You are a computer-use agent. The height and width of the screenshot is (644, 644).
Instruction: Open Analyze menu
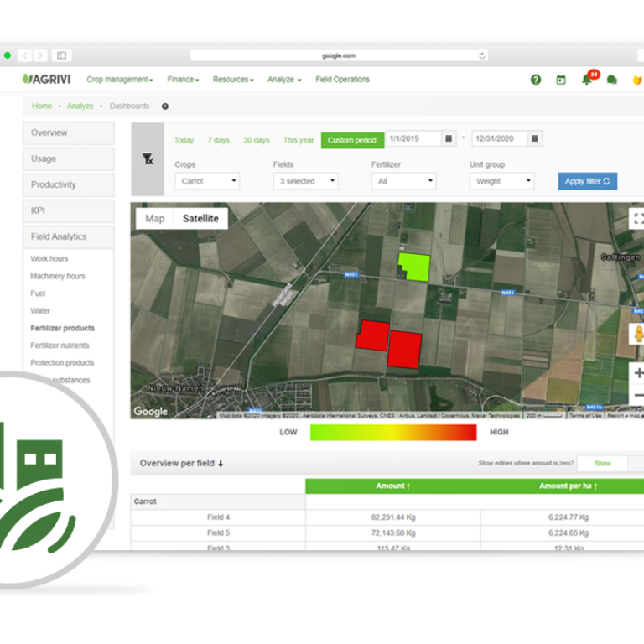click(x=284, y=80)
